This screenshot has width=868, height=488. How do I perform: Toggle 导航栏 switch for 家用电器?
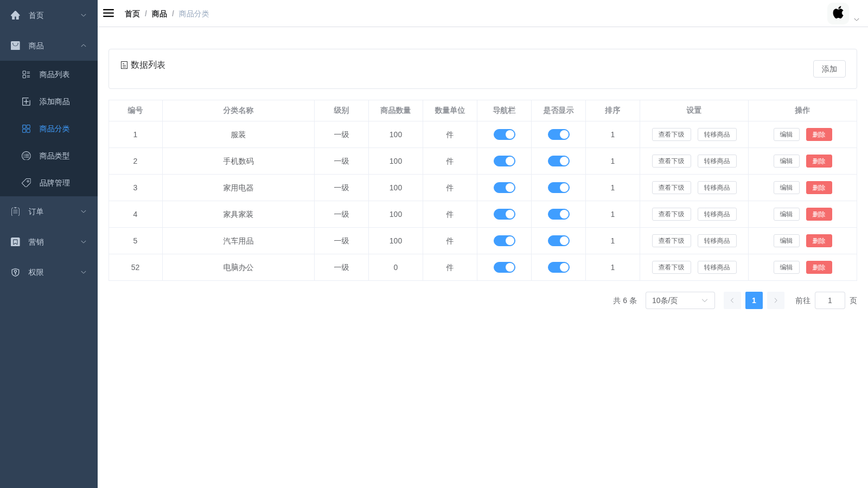click(x=505, y=188)
